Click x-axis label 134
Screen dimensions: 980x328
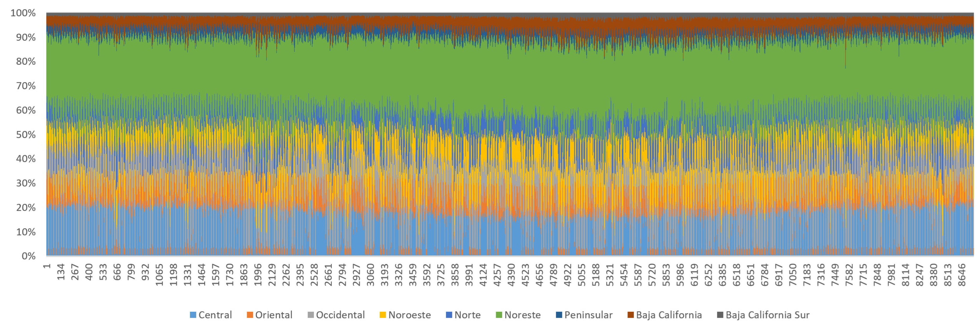61,272
